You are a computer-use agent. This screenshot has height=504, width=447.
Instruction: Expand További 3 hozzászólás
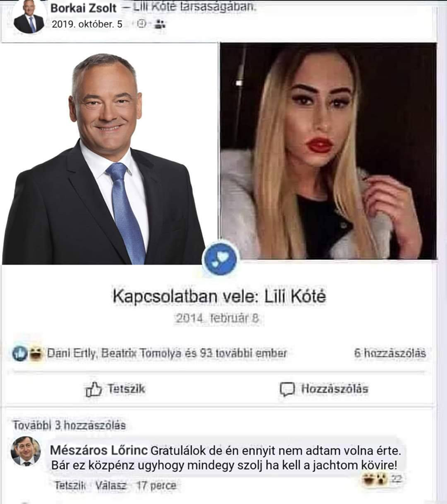pyautogui.click(x=69, y=425)
